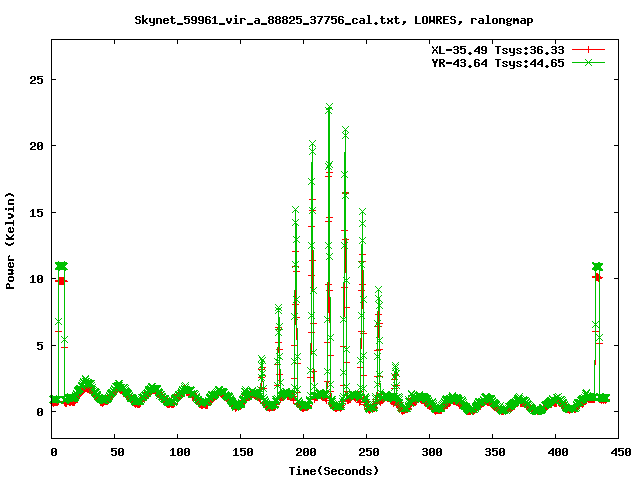Click the y-axis tick label 10
The image size is (640, 480).
pyautogui.click(x=36, y=279)
